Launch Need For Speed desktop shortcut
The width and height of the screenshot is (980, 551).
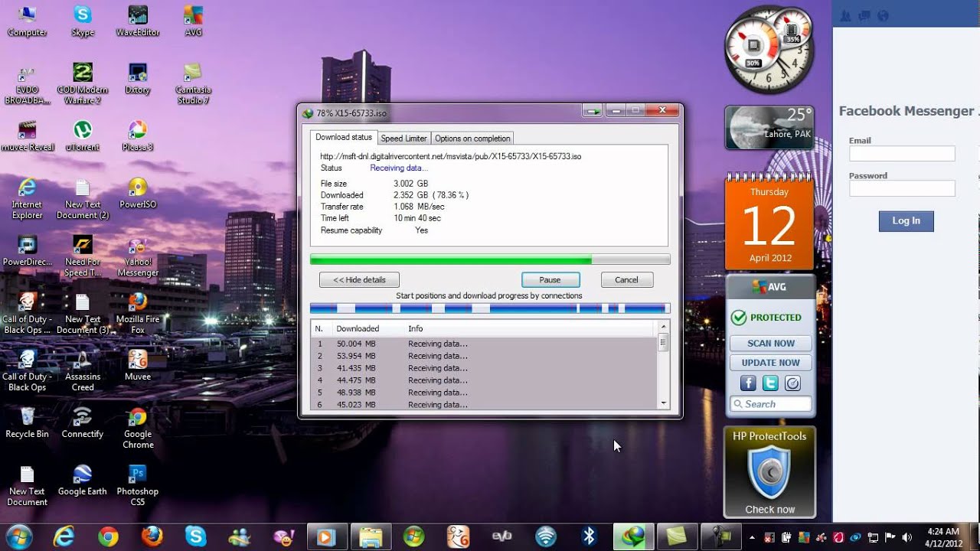click(83, 256)
